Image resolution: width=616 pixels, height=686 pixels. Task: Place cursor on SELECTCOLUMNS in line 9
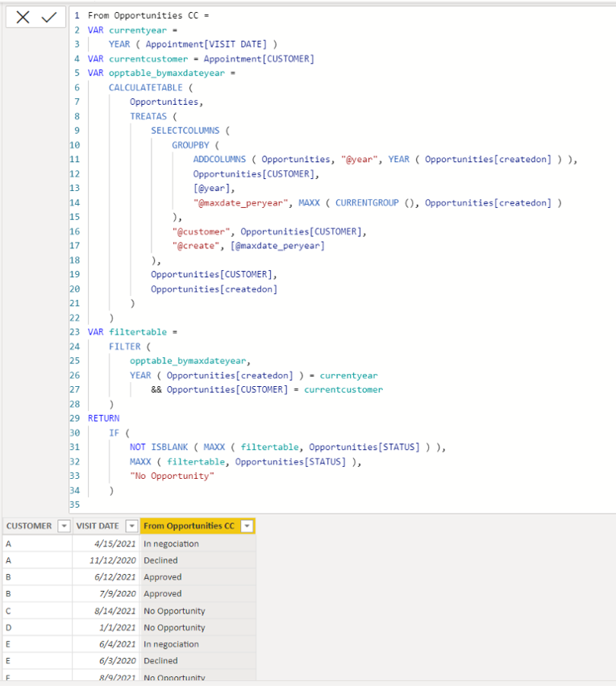click(x=185, y=131)
